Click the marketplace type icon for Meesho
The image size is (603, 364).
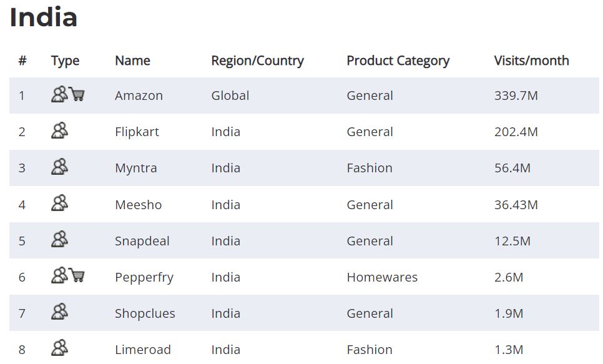coord(59,203)
